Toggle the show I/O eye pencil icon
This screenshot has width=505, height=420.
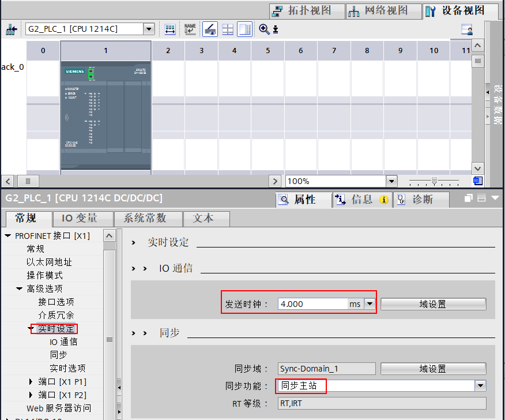210,29
